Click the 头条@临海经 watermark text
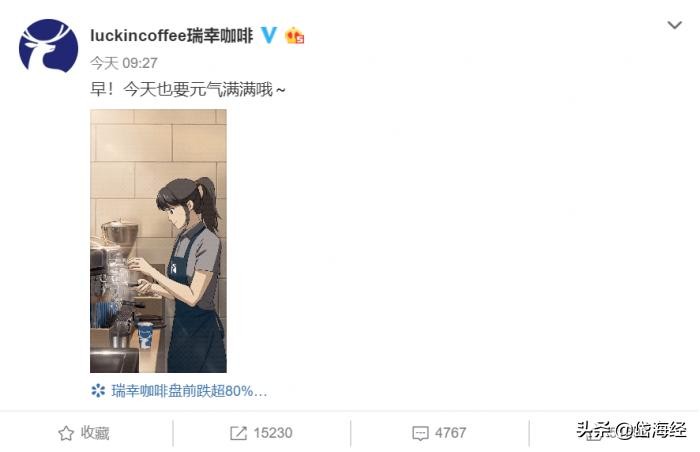Screen dimensions: 700x452 point(631,430)
